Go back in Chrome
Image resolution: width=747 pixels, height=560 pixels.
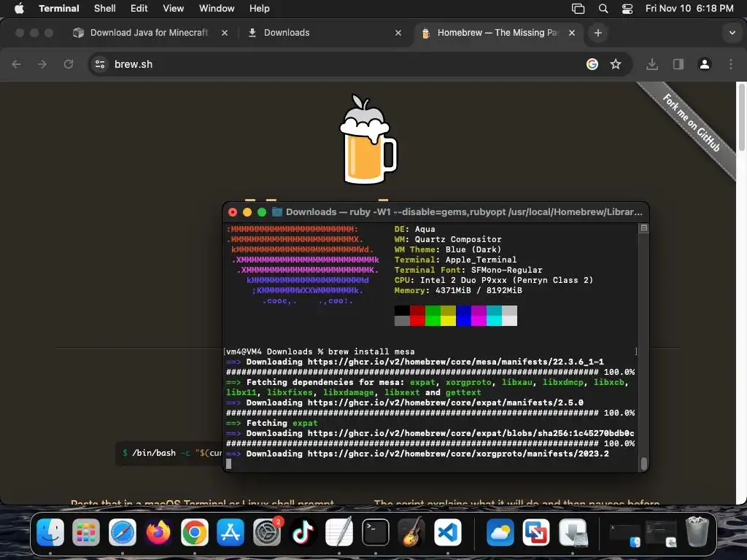[x=16, y=64]
